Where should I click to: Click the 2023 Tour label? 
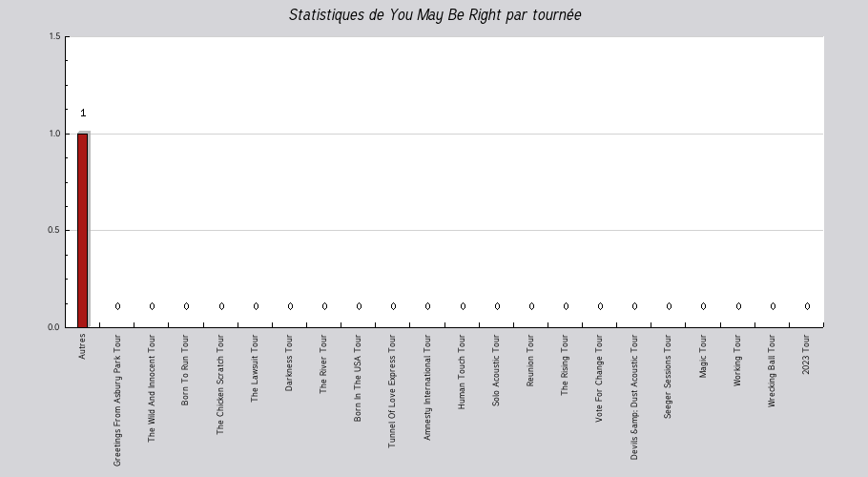click(805, 354)
